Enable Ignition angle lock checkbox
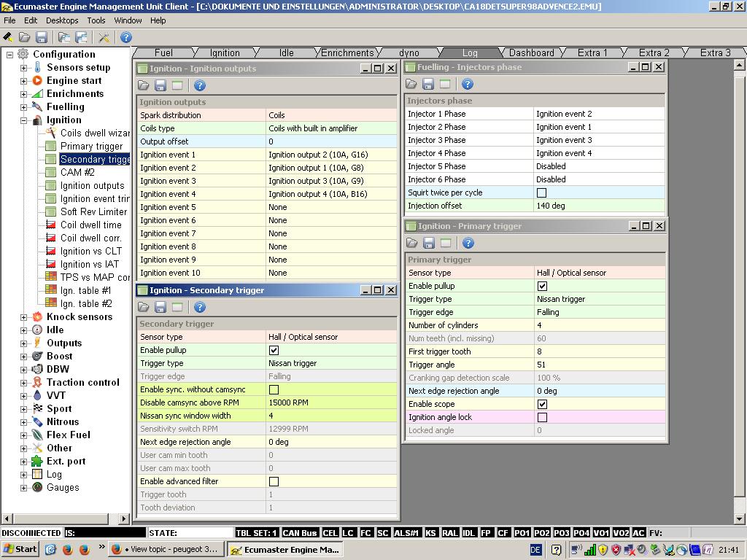This screenshot has width=747, height=560. 542,417
